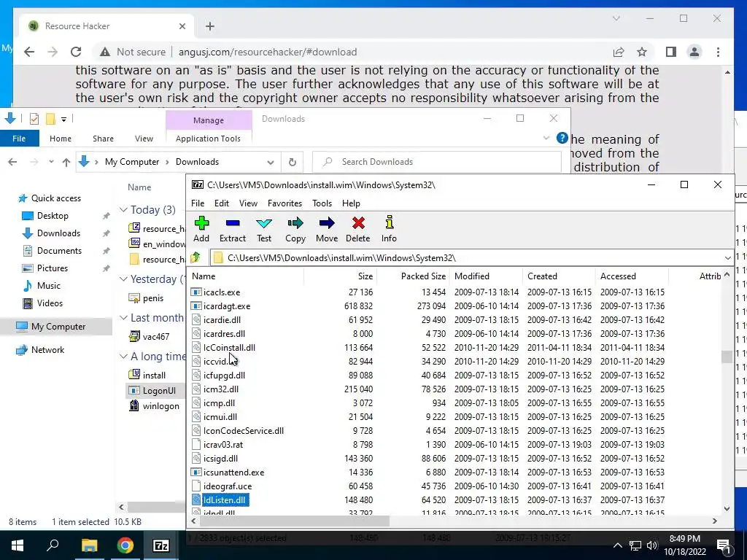Open Explorer address bar history dropdown
Image resolution: width=747 pixels, height=560 pixels.
[271, 162]
